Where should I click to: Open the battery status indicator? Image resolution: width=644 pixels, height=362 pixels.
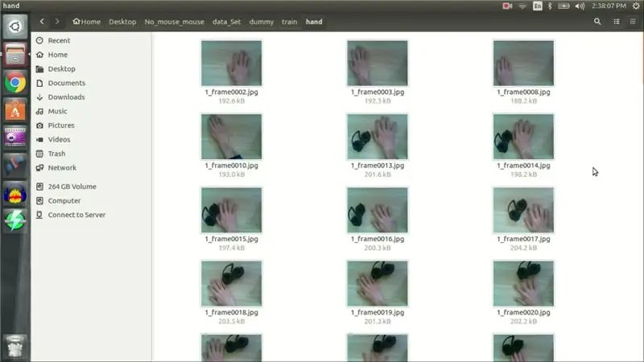coord(564,6)
